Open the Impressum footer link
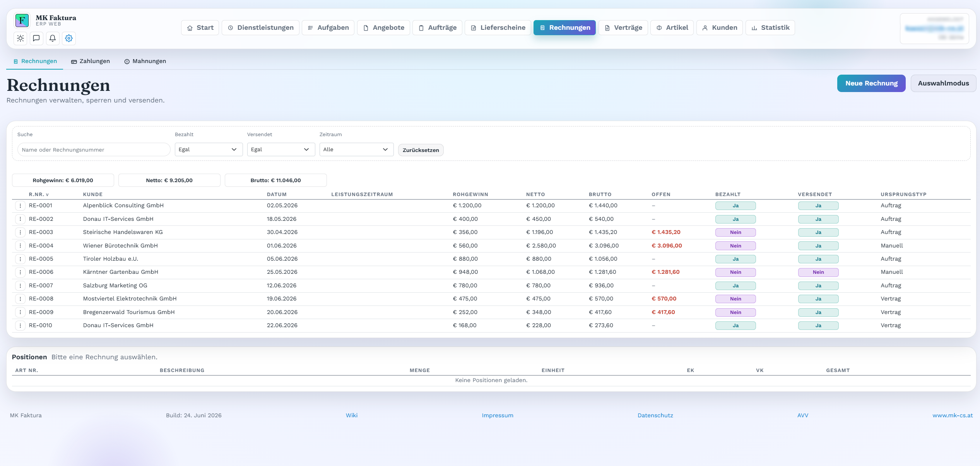The height and width of the screenshot is (466, 980). pos(498,415)
